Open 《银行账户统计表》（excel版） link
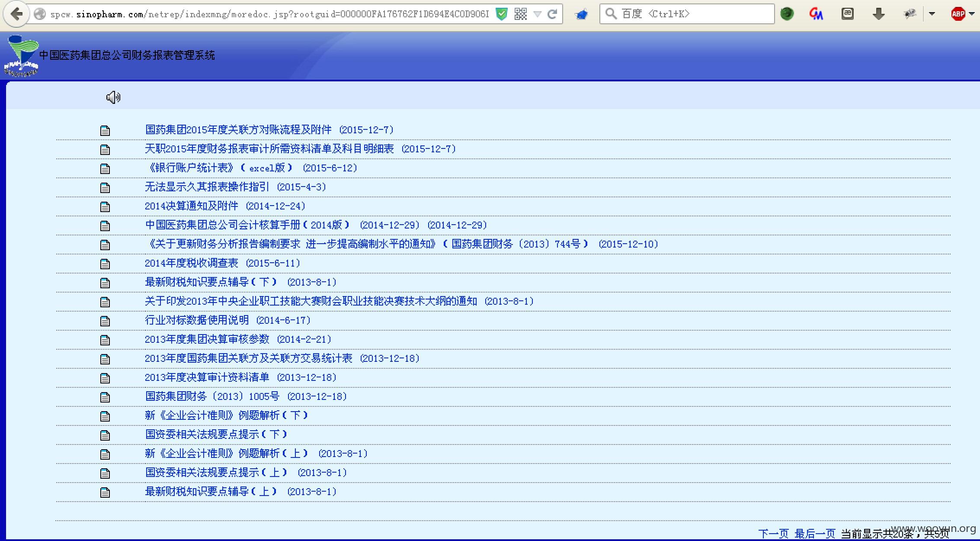This screenshot has height=541, width=980. 251,167
